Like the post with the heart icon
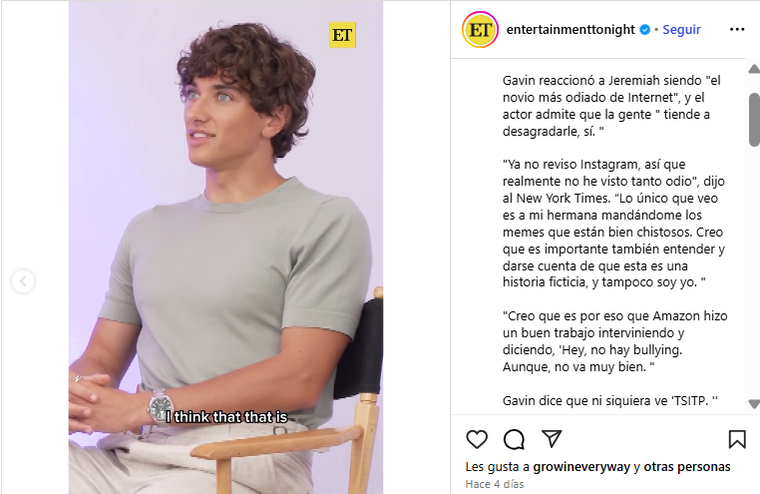Viewport: 760px width, 494px height. tap(476, 439)
